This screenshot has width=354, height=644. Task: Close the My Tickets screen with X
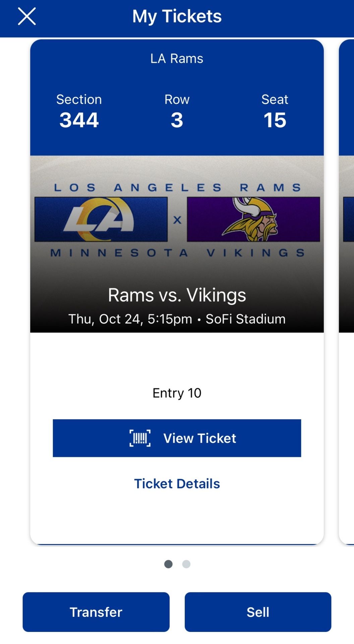pyautogui.click(x=27, y=16)
